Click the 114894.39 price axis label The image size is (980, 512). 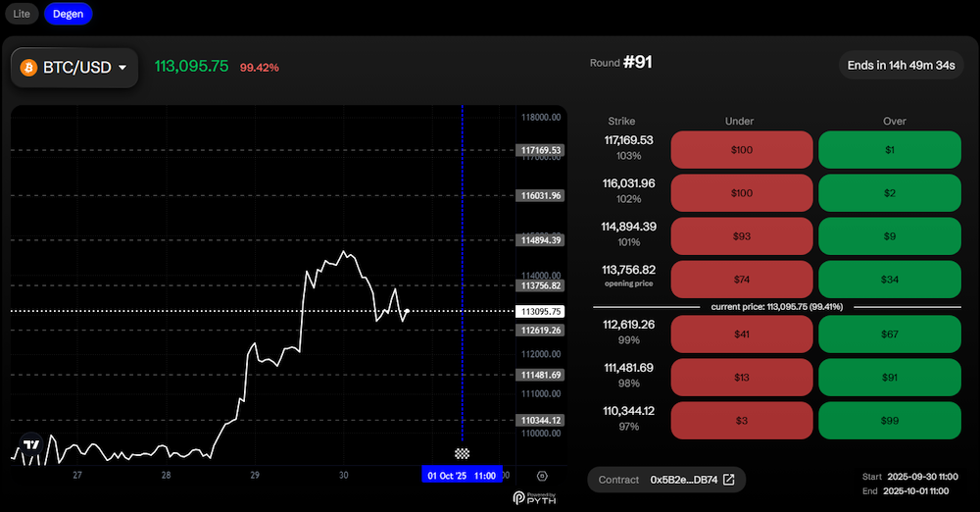pyautogui.click(x=541, y=240)
